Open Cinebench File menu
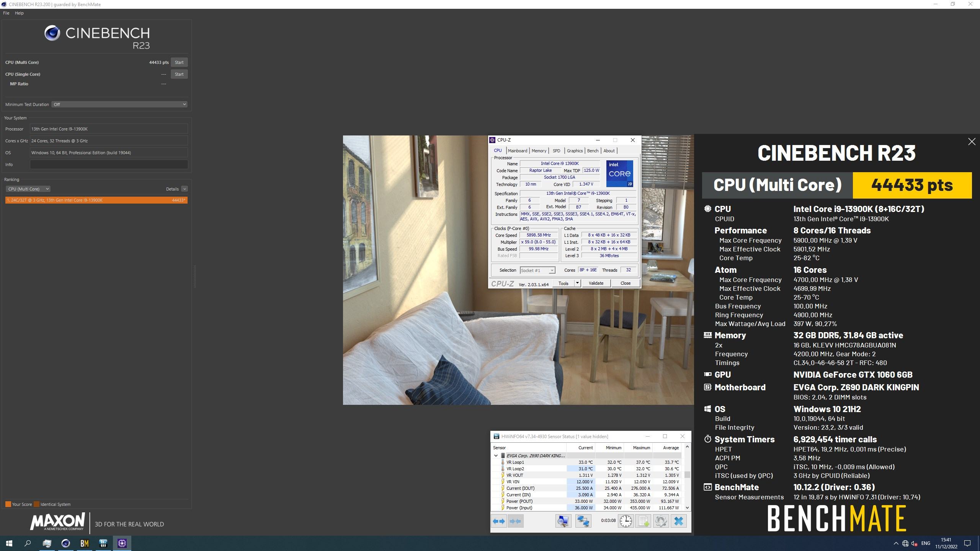Image resolution: width=980 pixels, height=551 pixels. click(6, 13)
